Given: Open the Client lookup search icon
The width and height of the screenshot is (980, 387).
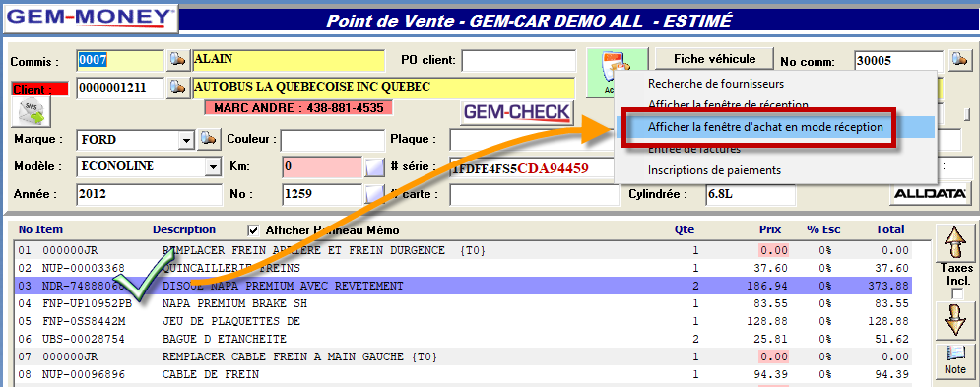Looking at the screenshot, I should (178, 88).
